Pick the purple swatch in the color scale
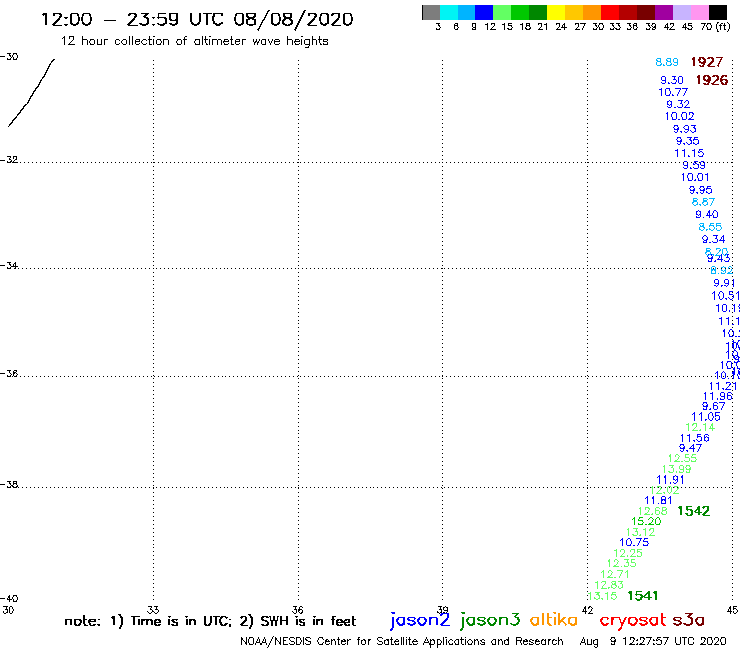Screen dimensions: 740x650 click(x=664, y=12)
